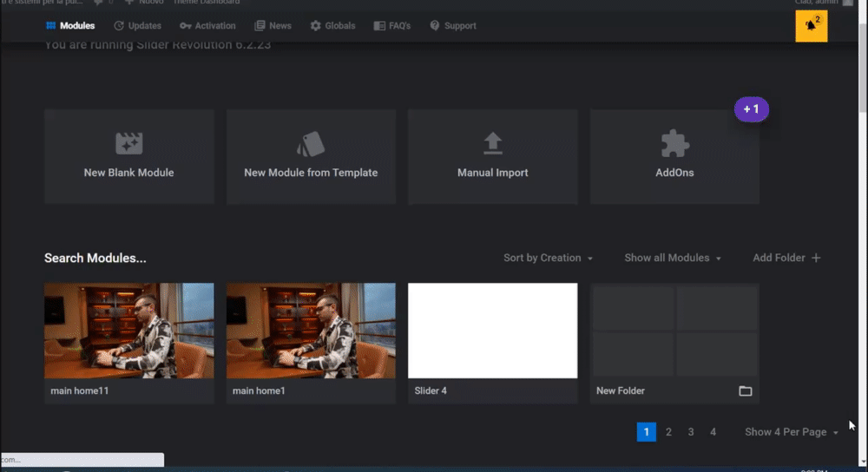The width and height of the screenshot is (868, 472).
Task: Click the plus icon beside Add Folder
Action: [x=816, y=258]
